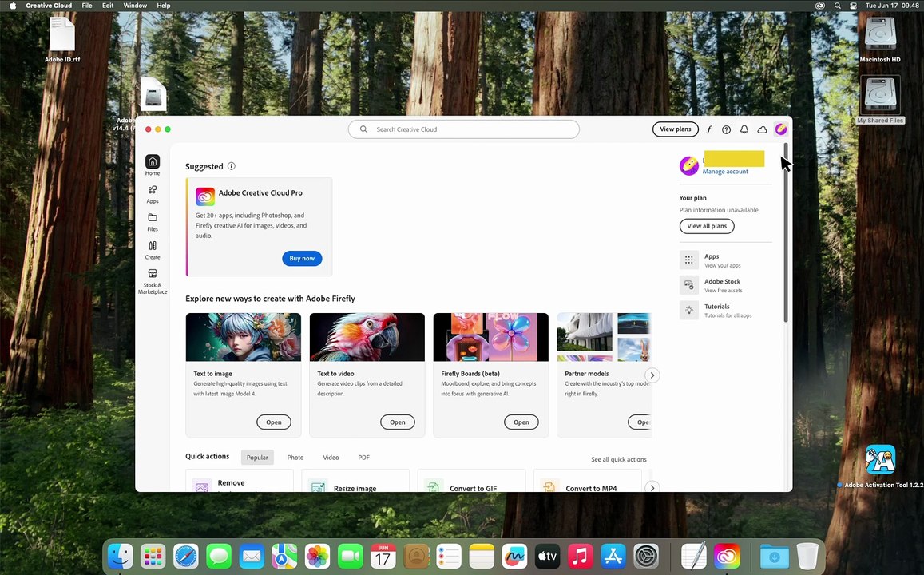
Task: Open Control Center in menu bar
Action: pos(853,6)
